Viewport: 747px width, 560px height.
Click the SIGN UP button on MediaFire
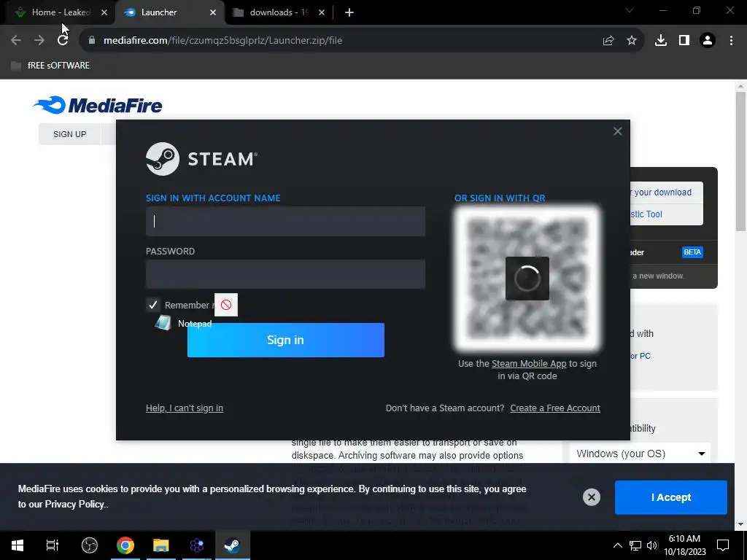point(69,134)
